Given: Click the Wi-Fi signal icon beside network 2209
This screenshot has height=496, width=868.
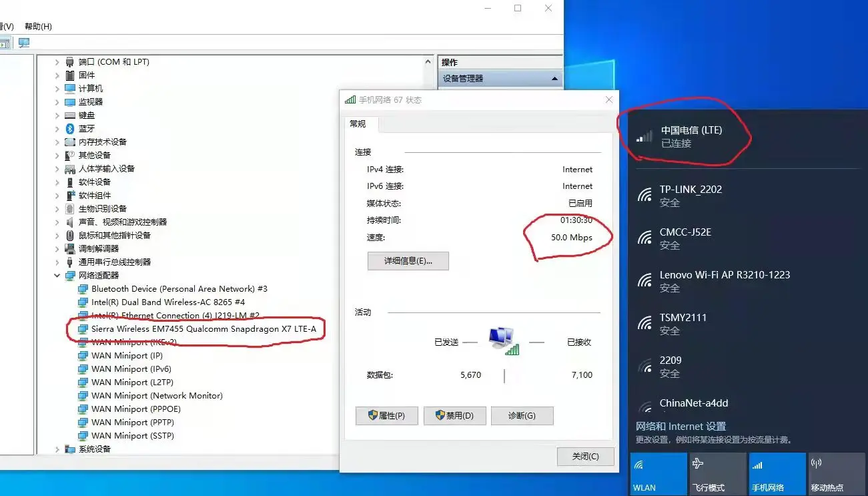Looking at the screenshot, I should tap(644, 366).
